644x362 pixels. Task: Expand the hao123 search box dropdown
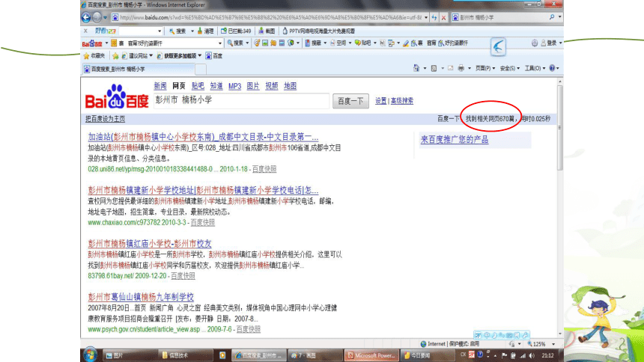[160, 31]
